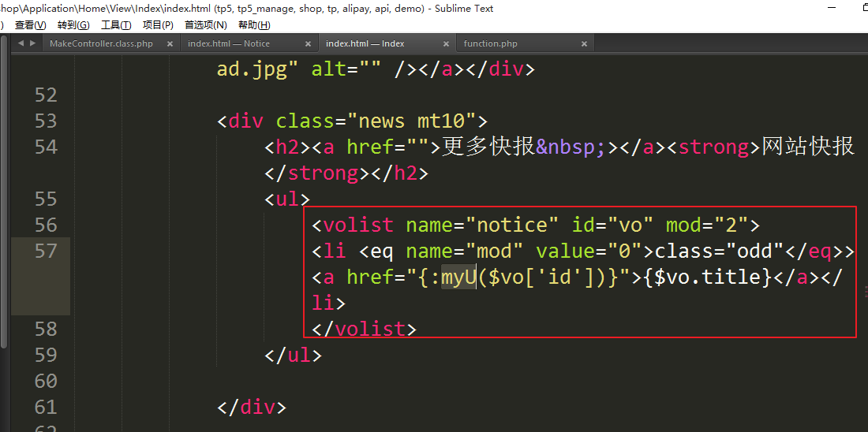Close the index.html — Index tab
The image size is (868, 432).
pos(446,44)
